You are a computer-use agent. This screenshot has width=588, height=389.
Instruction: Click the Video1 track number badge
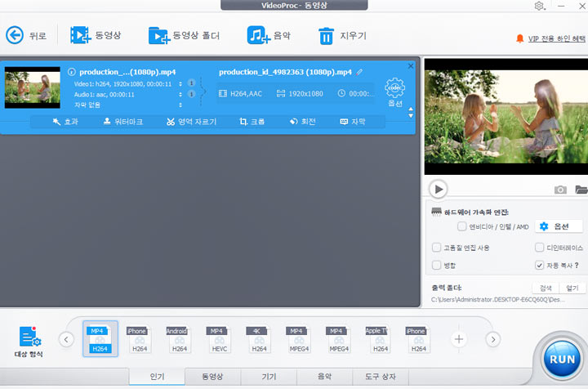pos(191,83)
